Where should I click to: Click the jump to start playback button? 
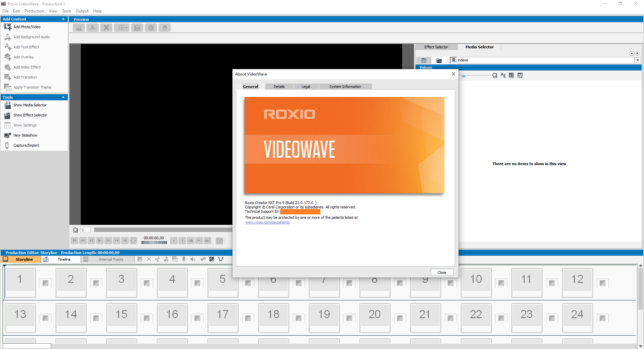[74, 241]
